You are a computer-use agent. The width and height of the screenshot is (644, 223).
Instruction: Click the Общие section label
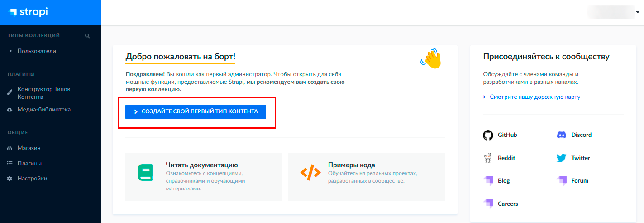coord(18,133)
